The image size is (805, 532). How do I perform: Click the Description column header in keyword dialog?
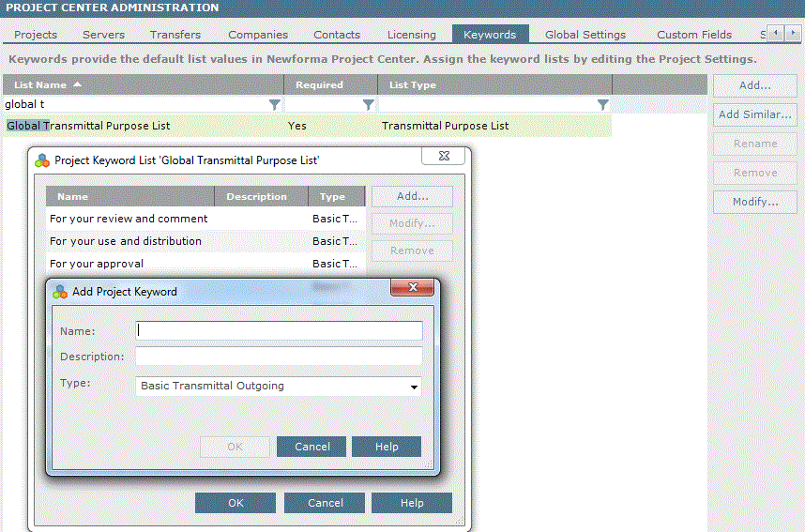[x=262, y=196]
